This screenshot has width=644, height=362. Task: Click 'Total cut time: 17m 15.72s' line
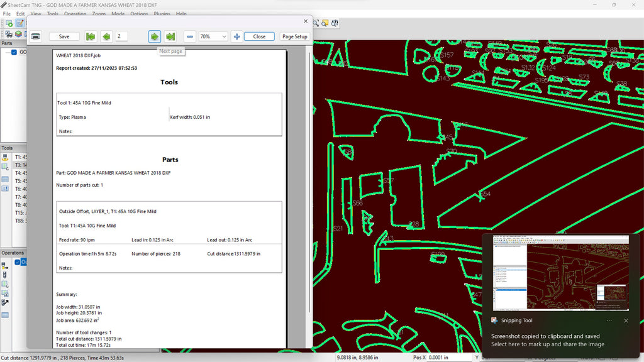pos(84,345)
